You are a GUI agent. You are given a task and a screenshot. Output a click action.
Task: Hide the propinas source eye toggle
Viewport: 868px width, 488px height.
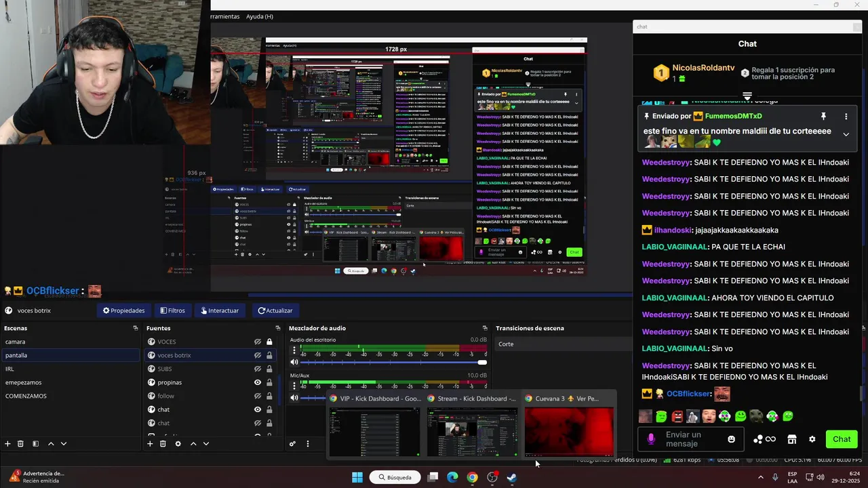[258, 382]
